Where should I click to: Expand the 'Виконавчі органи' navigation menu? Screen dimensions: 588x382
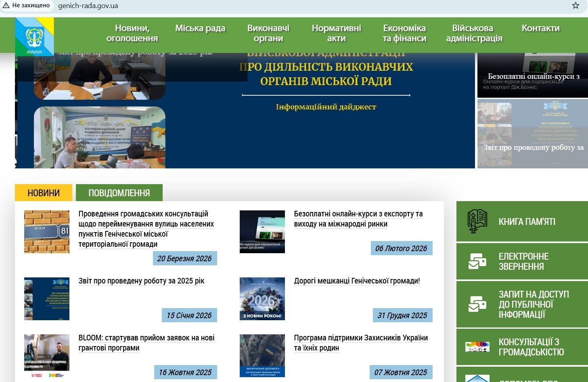click(268, 33)
